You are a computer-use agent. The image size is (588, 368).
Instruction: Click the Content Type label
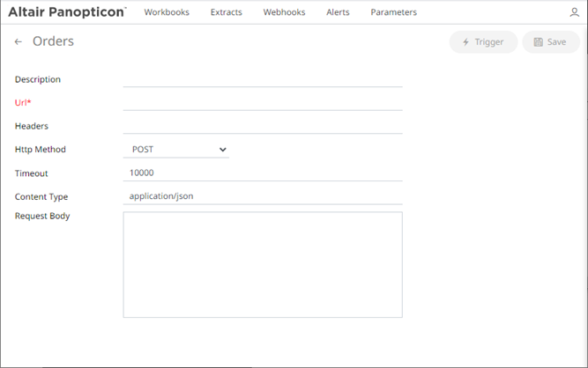tap(41, 196)
